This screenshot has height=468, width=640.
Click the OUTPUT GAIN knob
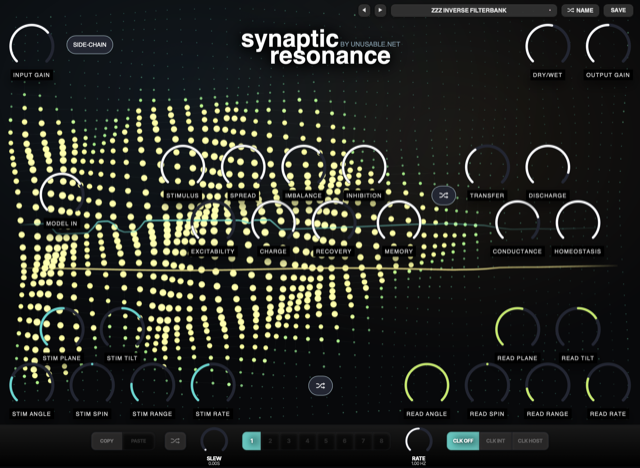(x=608, y=46)
